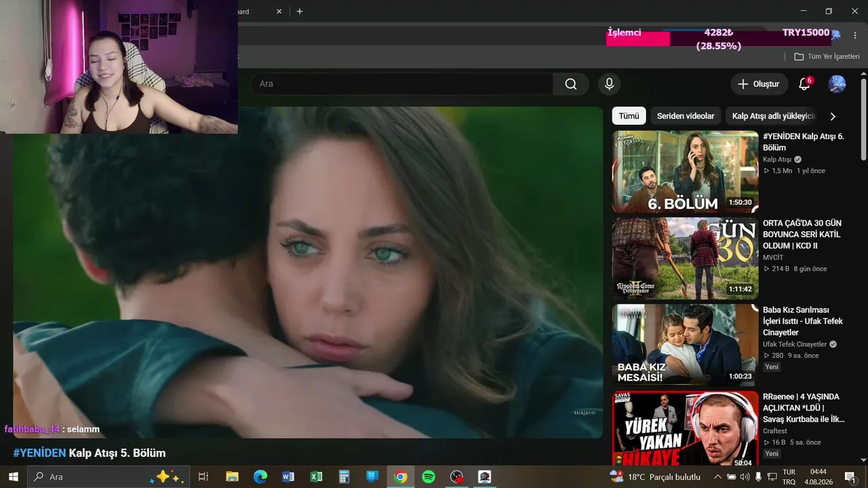Open the Yürek Yakan Hikaye thumbnail
868x488 pixels.
(685, 428)
